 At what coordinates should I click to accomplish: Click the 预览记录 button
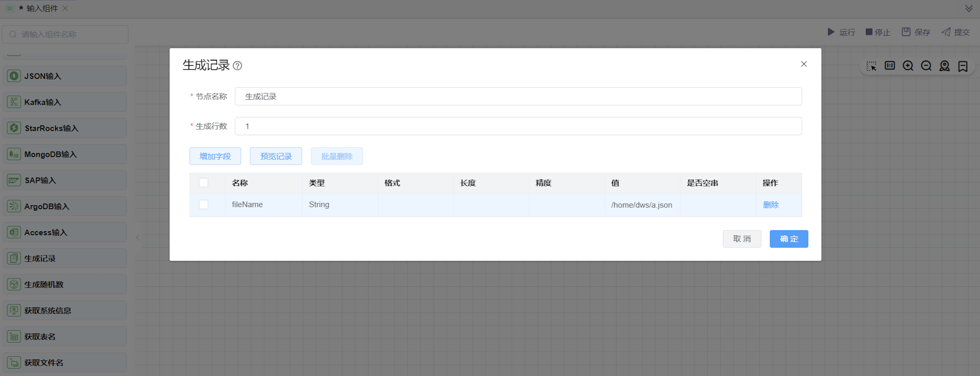pyautogui.click(x=276, y=156)
